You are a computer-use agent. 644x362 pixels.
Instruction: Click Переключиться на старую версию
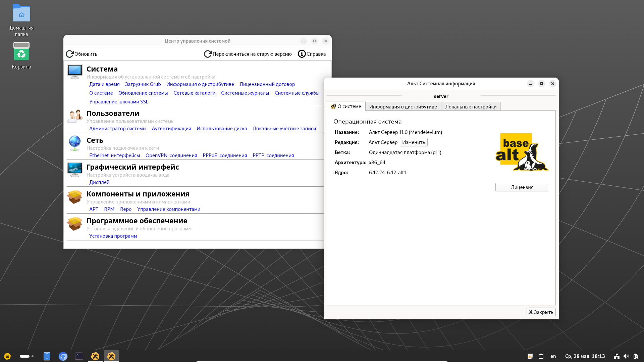tap(248, 54)
